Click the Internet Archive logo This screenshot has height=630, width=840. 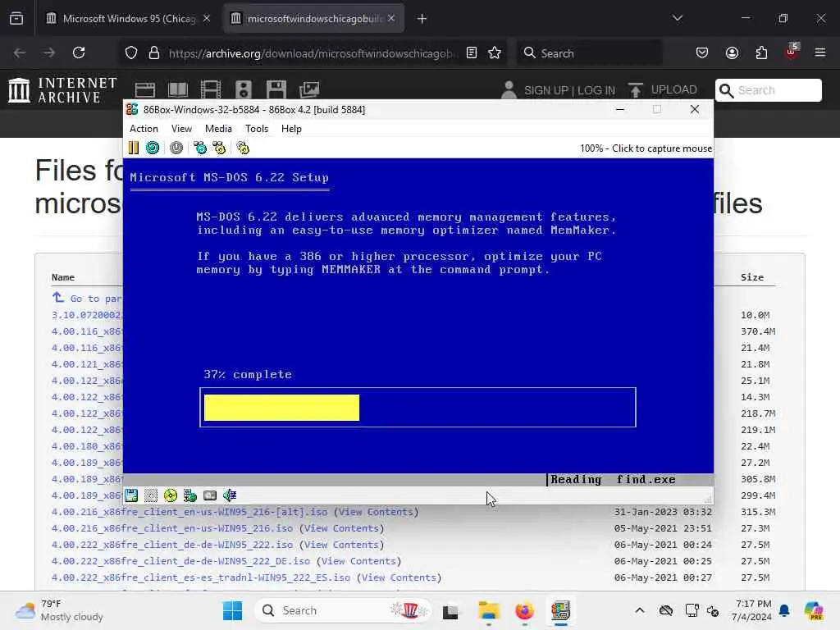pos(62,90)
